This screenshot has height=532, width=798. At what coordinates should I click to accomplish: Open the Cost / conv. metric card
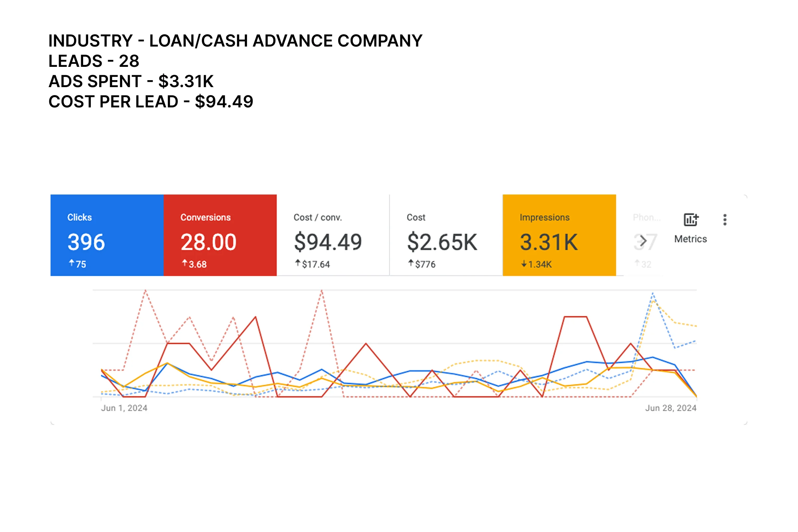coord(333,235)
